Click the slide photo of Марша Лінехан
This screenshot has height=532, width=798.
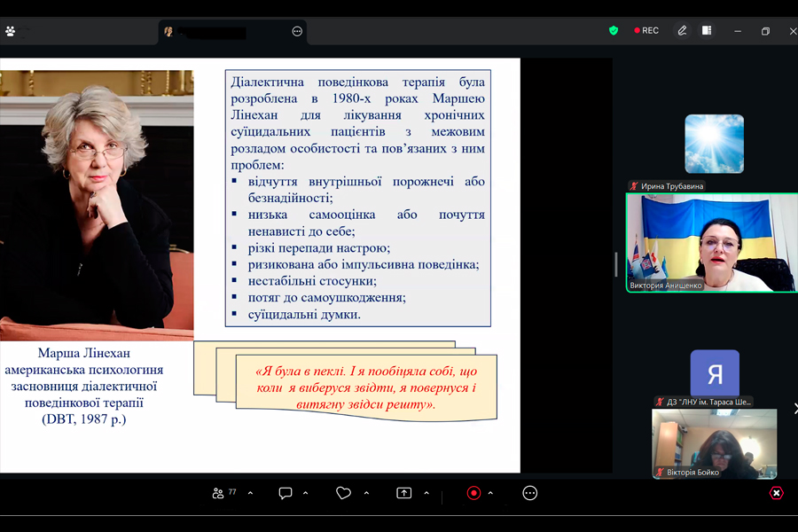pos(97,205)
